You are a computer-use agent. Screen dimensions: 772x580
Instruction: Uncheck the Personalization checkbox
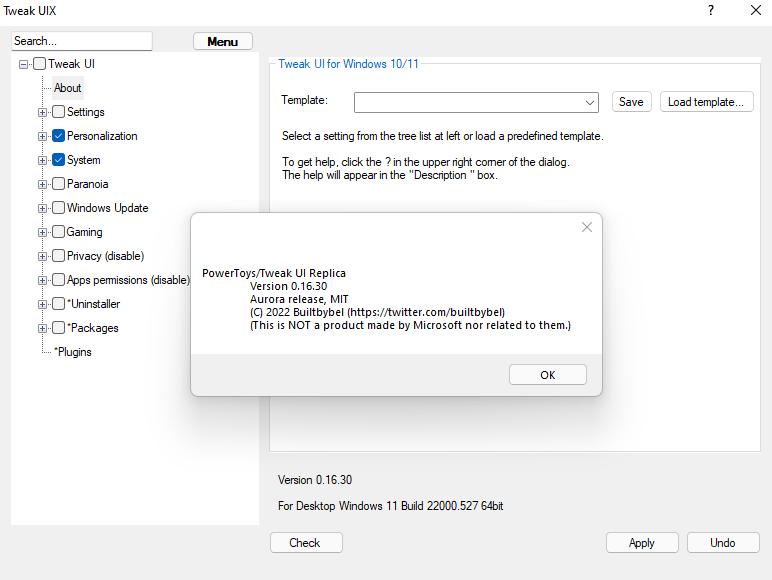coord(59,136)
